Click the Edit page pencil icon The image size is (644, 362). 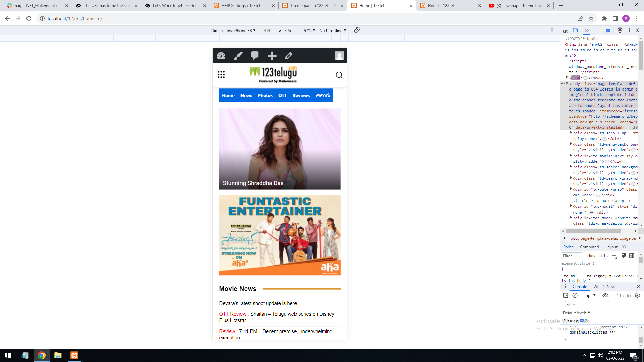click(289, 56)
